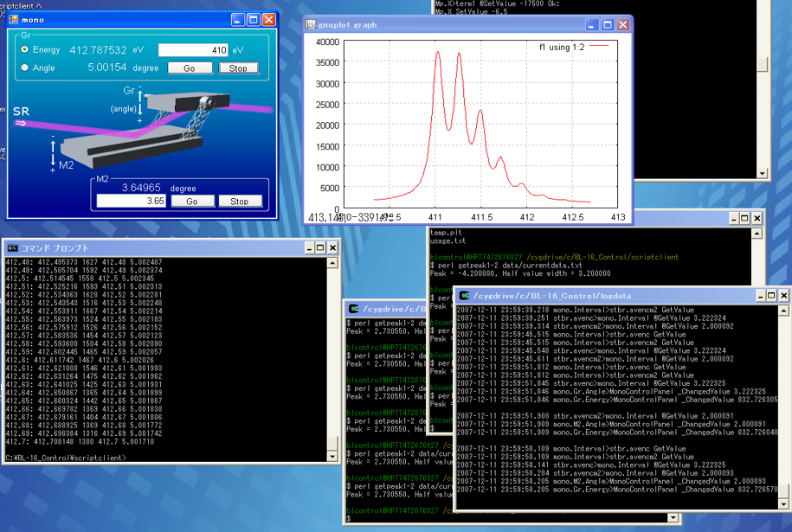The image size is (792, 532).
Task: Minimize the logdata terminal window
Action: tap(760, 296)
